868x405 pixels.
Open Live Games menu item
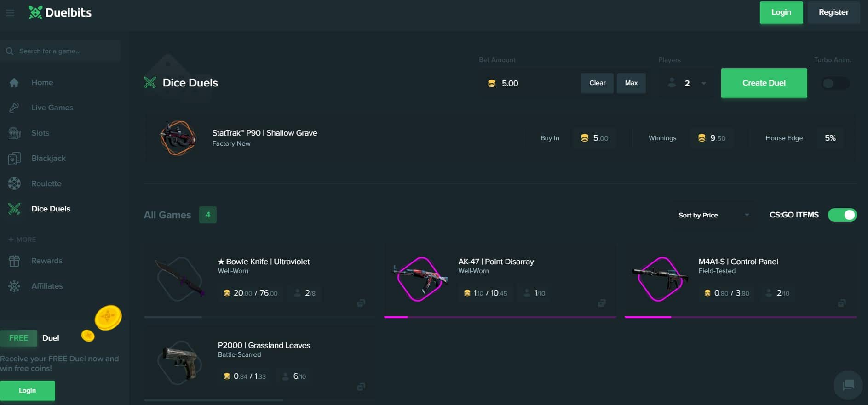(x=52, y=108)
